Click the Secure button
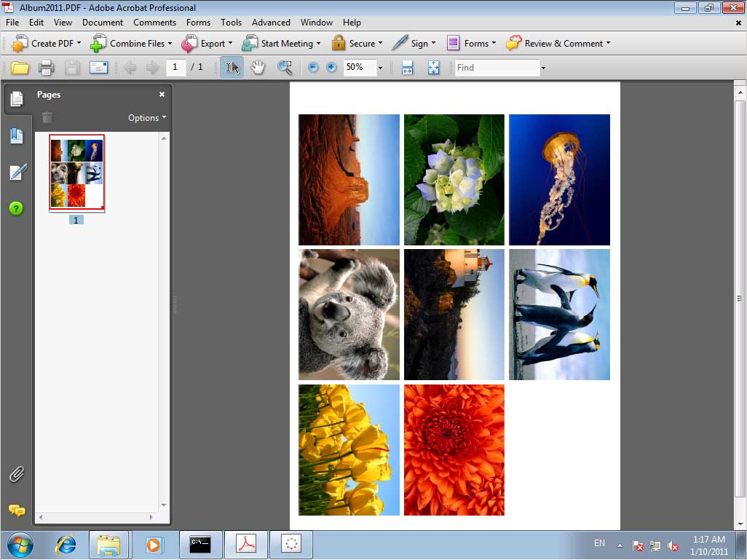The width and height of the screenshot is (747, 560). tap(357, 43)
